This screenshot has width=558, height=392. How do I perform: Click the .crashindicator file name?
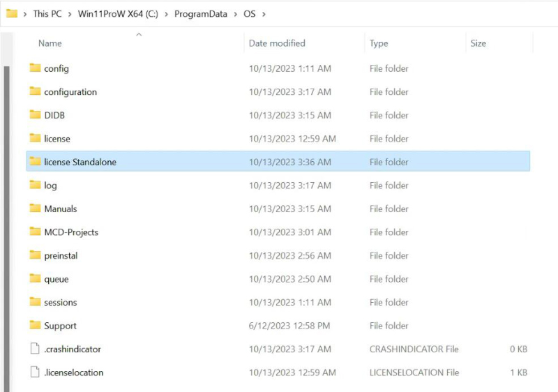click(73, 349)
